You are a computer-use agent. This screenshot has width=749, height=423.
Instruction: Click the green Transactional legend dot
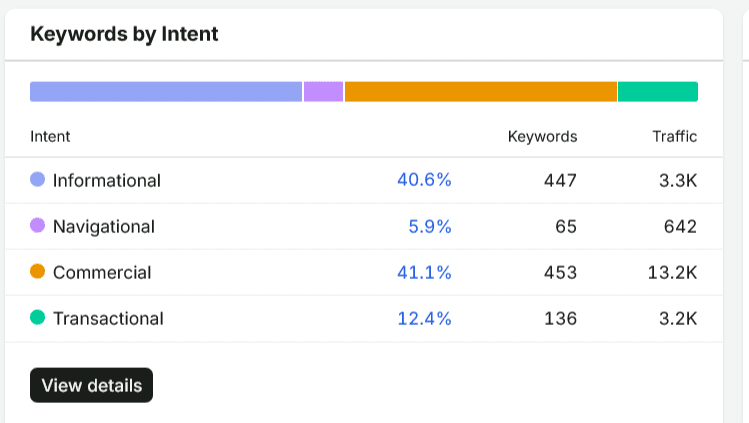click(37, 317)
